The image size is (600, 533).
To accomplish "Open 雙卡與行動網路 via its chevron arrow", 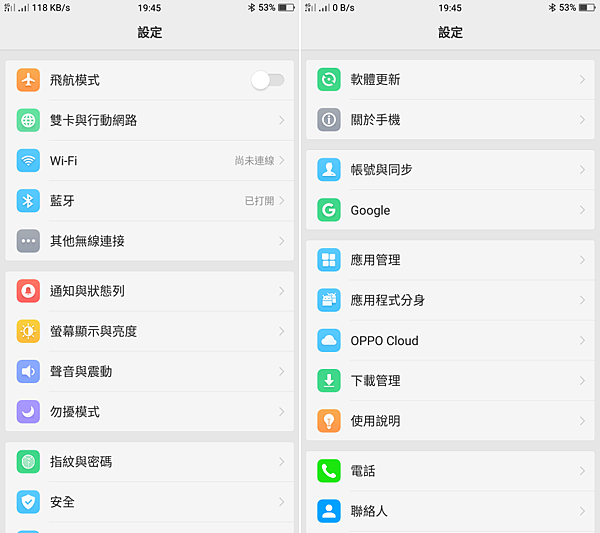I will coord(282,121).
